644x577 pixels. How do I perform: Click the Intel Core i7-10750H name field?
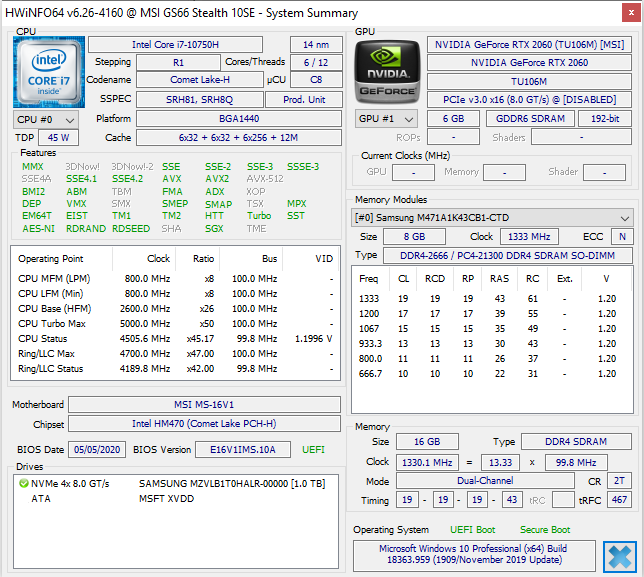coord(175,44)
